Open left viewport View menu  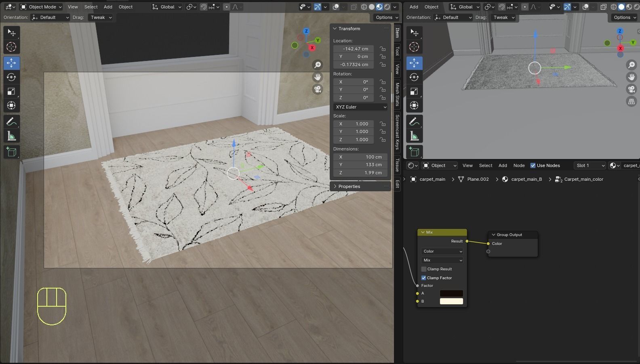click(x=73, y=7)
